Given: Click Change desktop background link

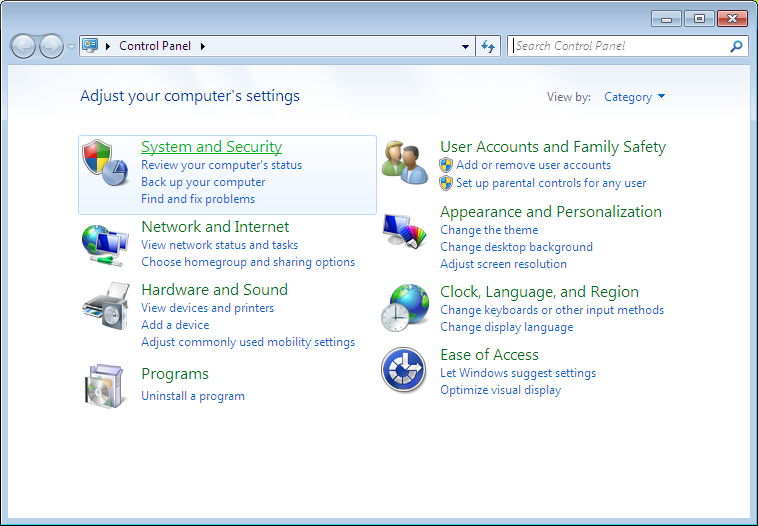Looking at the screenshot, I should [x=516, y=247].
